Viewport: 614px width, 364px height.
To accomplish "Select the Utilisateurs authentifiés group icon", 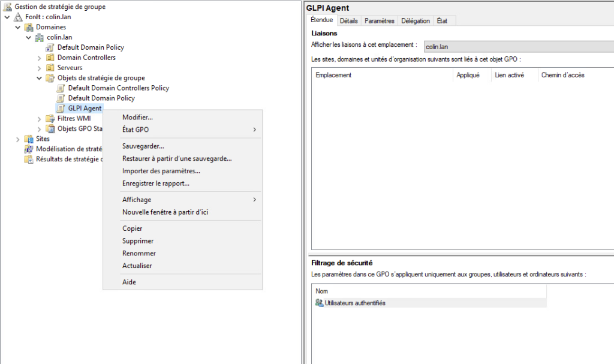I will [x=319, y=303].
